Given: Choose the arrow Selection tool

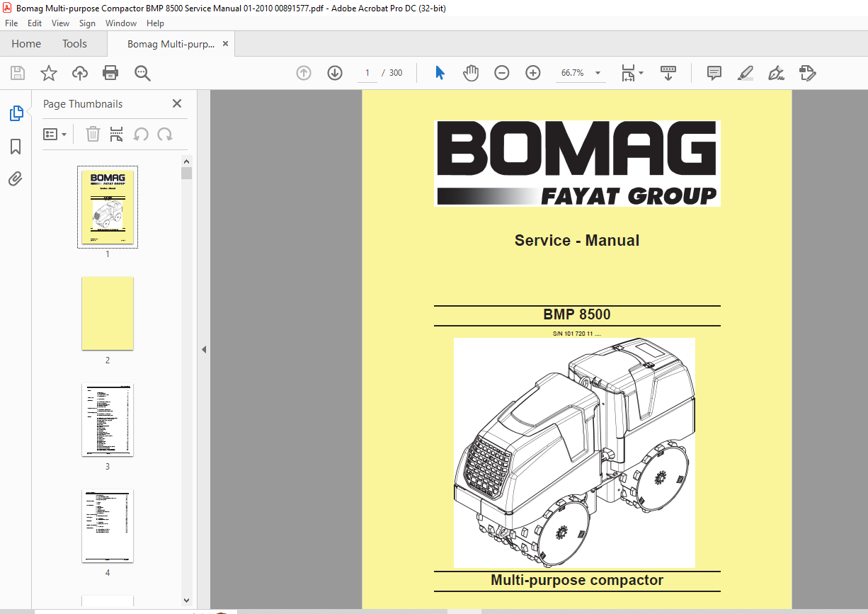Looking at the screenshot, I should pos(440,73).
